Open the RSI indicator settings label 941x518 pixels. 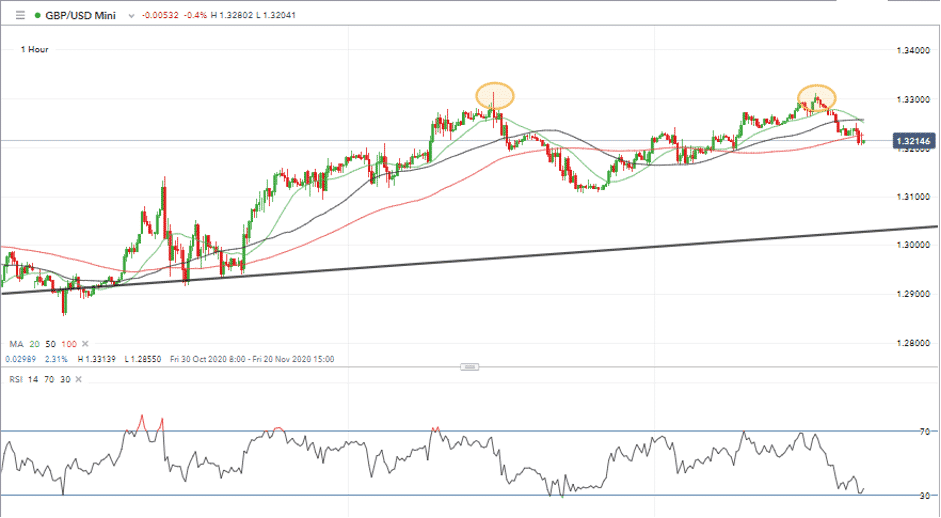16,379
